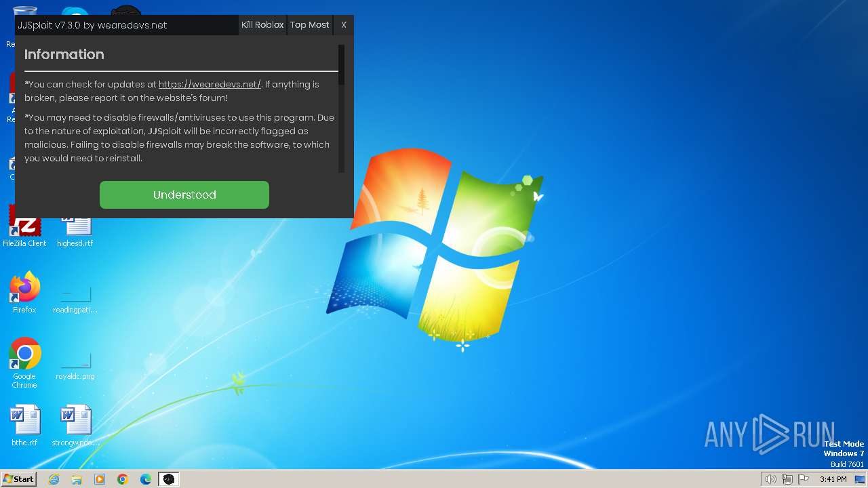
Task: Launch Firefox from the desktop
Action: pyautogui.click(x=24, y=293)
